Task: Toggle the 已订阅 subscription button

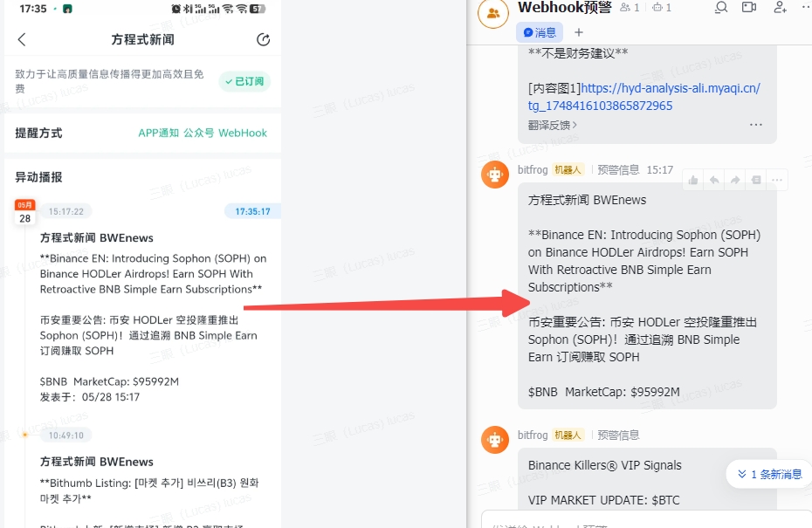Action: (x=244, y=81)
